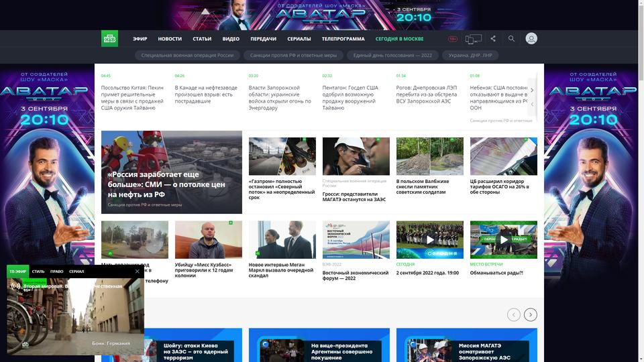Open the user profile avatar icon

[531, 39]
